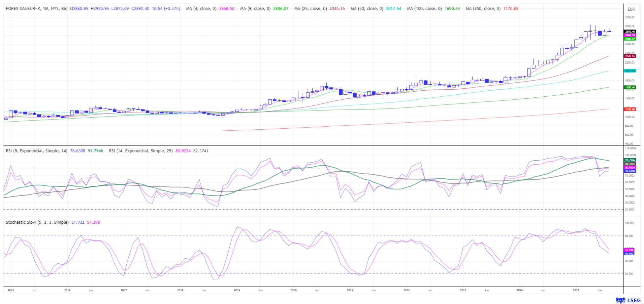Viewport: 644px width, 304px height.
Task: Select the MA (50, close, 0) legend
Action: tap(367, 9)
